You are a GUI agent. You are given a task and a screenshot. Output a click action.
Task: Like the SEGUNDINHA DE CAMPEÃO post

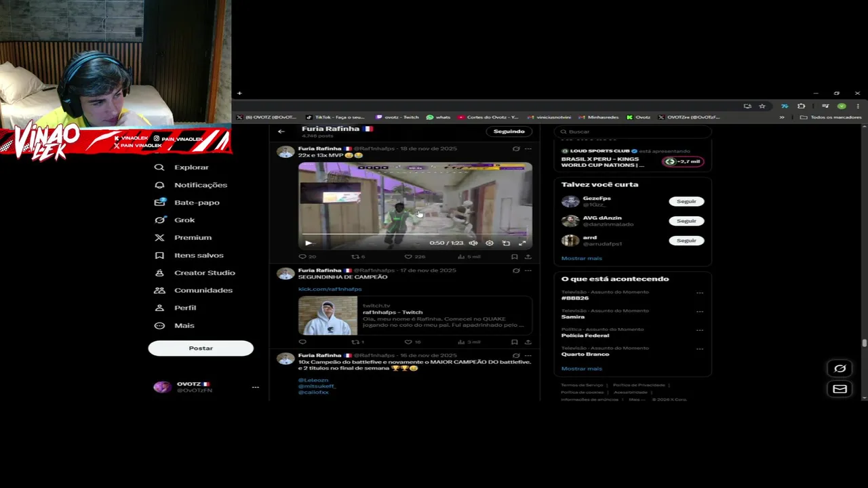408,342
